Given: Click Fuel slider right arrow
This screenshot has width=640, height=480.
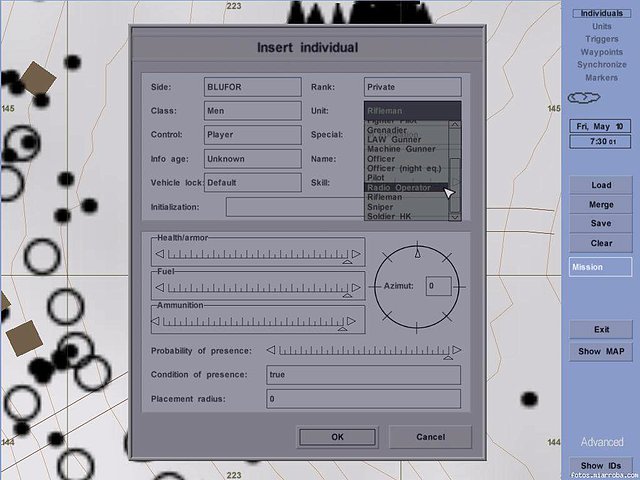Looking at the screenshot, I should click(356, 287).
